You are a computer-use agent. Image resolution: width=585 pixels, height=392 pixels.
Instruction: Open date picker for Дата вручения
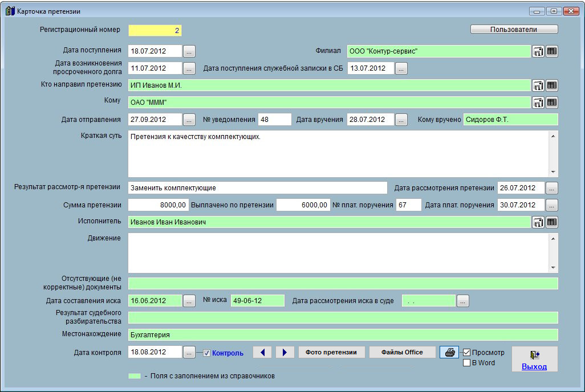401,120
